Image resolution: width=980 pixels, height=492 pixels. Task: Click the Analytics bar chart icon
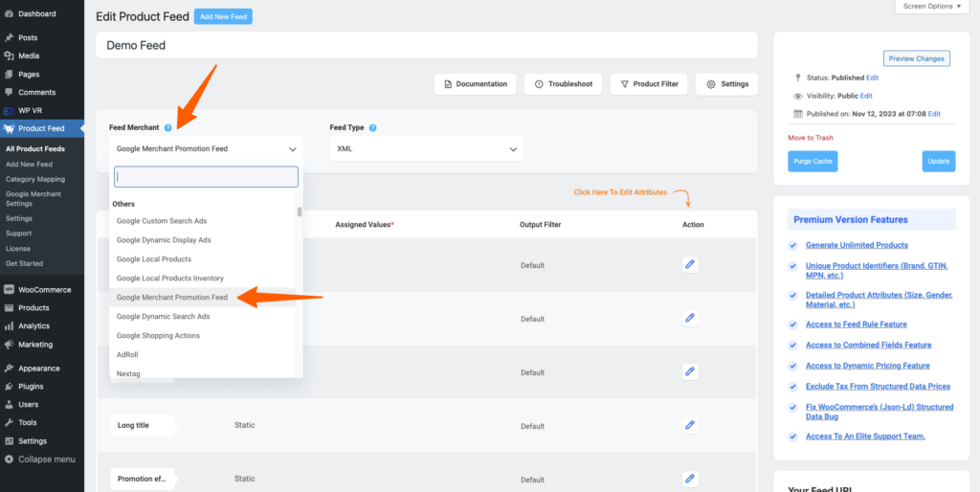point(9,325)
